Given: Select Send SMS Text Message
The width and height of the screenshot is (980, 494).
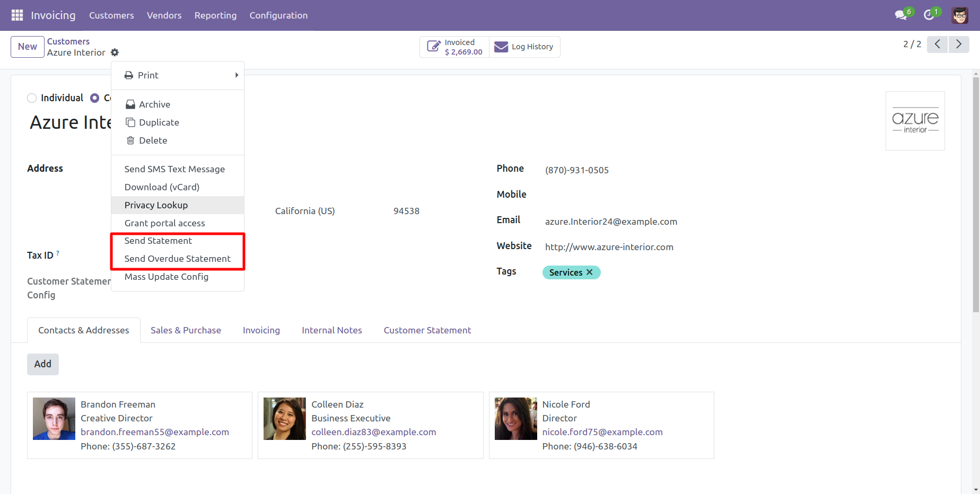Looking at the screenshot, I should (178, 169).
